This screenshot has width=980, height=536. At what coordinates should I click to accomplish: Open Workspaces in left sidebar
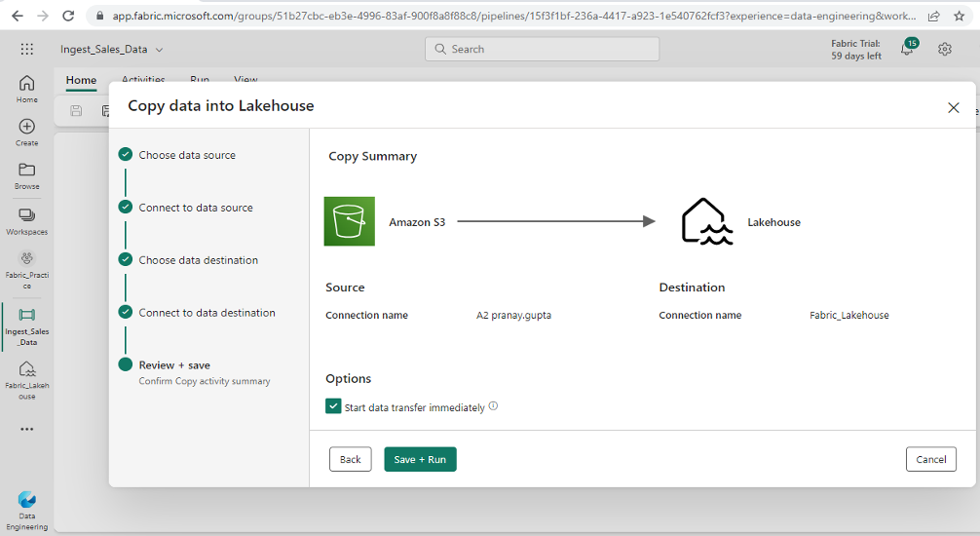coord(27,221)
